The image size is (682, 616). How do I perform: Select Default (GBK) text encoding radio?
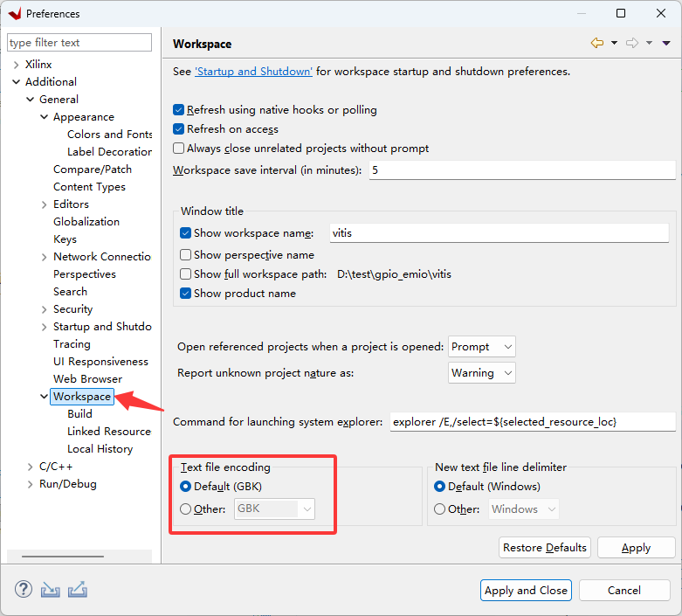tap(185, 487)
